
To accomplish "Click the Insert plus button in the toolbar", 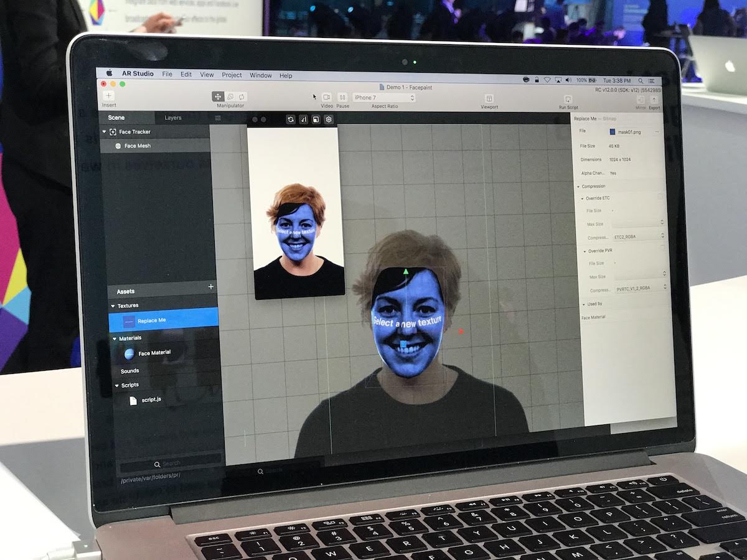I will (108, 95).
